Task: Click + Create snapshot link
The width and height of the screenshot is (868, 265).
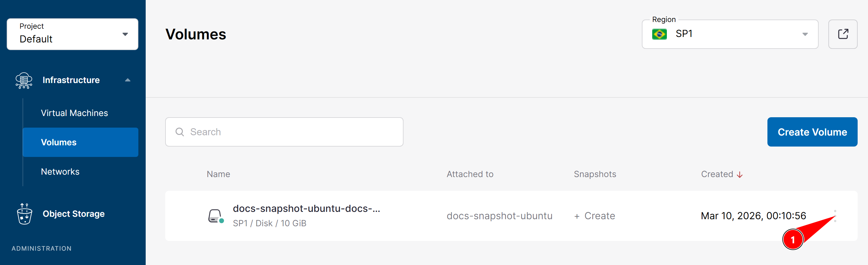Action: coord(594,216)
